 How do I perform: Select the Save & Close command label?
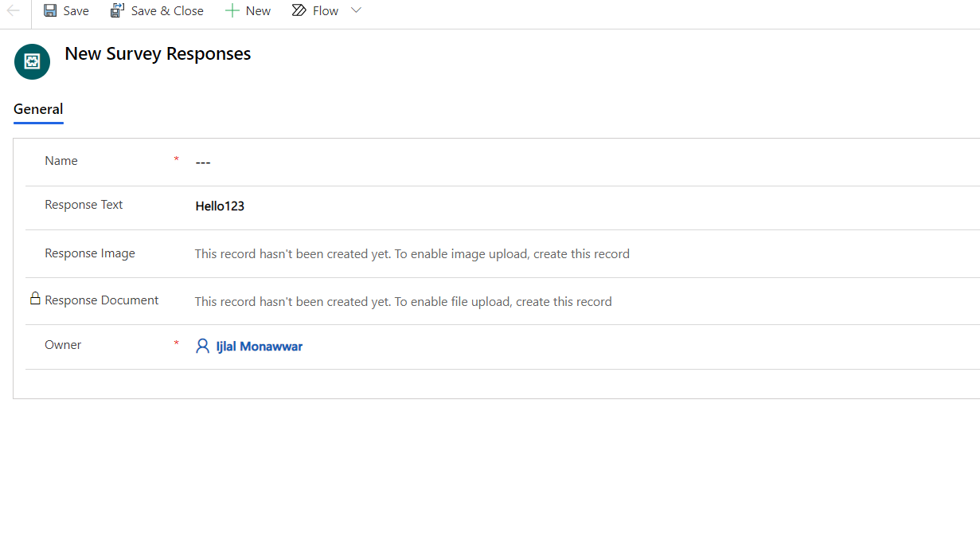pyautogui.click(x=167, y=10)
